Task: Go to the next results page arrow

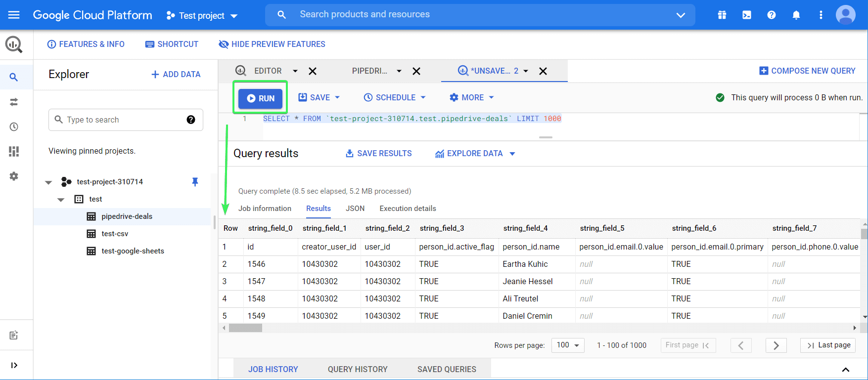Action: 776,345
